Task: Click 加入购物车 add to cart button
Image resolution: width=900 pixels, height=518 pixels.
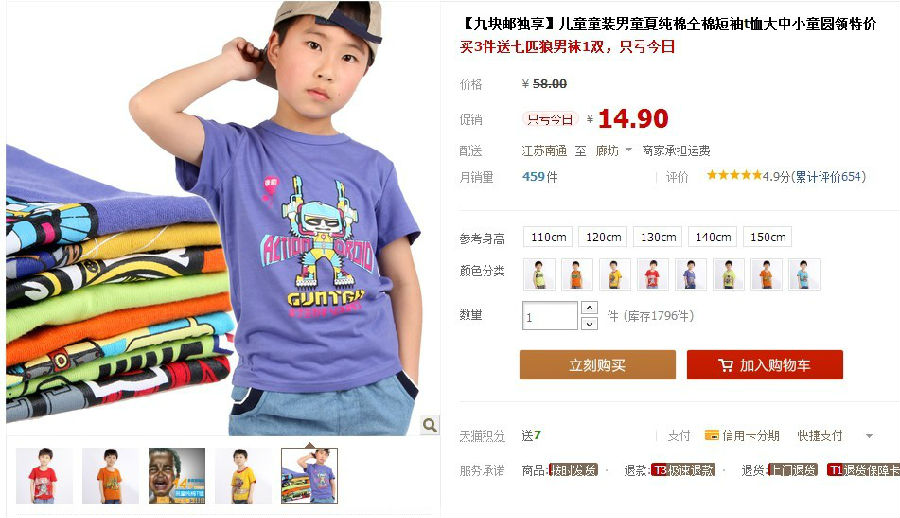Action: tap(765, 365)
